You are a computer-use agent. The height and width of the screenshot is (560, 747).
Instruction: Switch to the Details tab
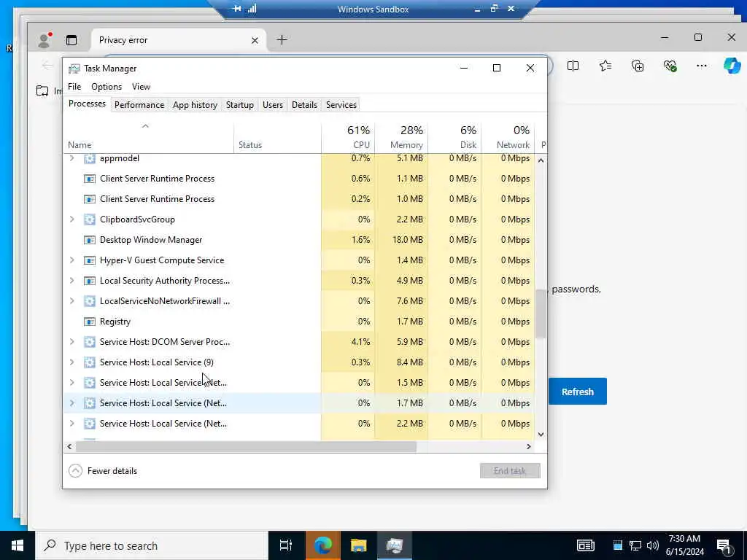point(304,105)
